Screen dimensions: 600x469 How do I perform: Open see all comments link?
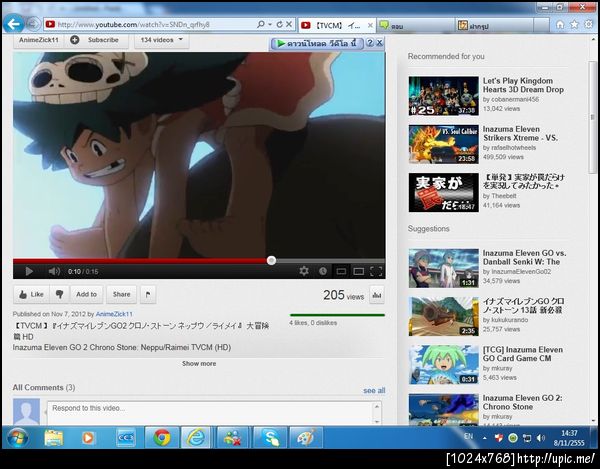coord(374,391)
